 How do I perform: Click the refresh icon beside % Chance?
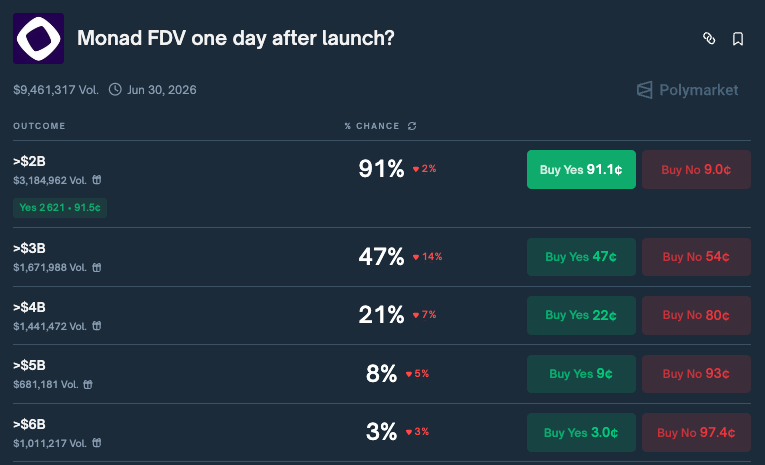[x=411, y=126]
